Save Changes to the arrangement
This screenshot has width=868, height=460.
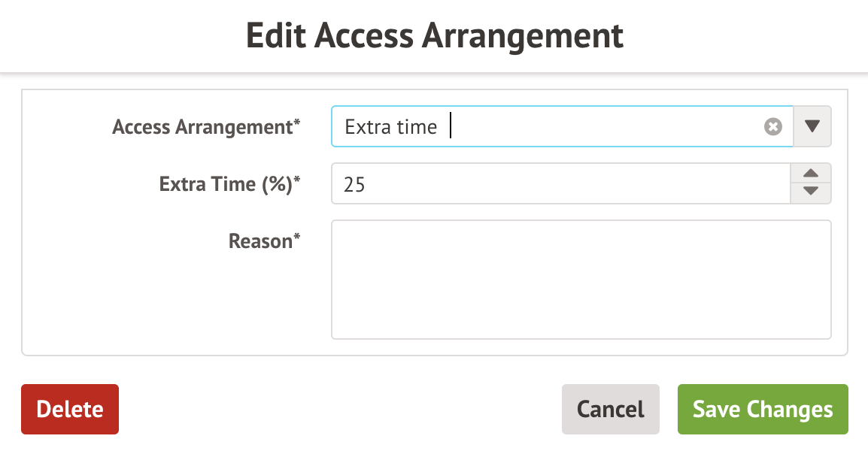[x=763, y=410]
